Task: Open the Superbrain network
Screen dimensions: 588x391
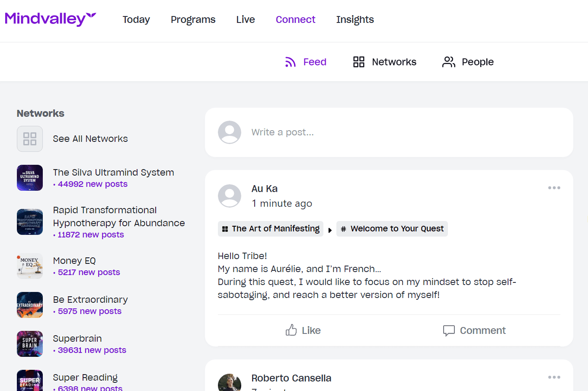Action: 77,338
